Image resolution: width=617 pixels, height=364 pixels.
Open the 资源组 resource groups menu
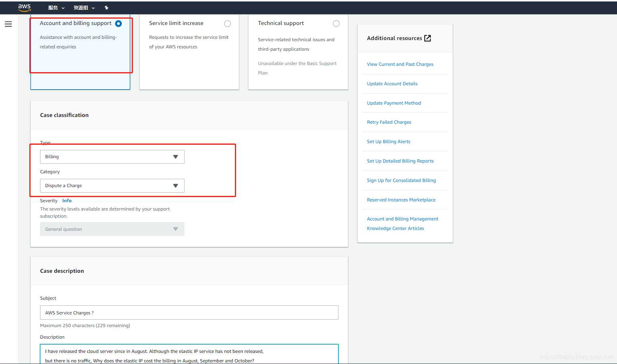[x=84, y=8]
